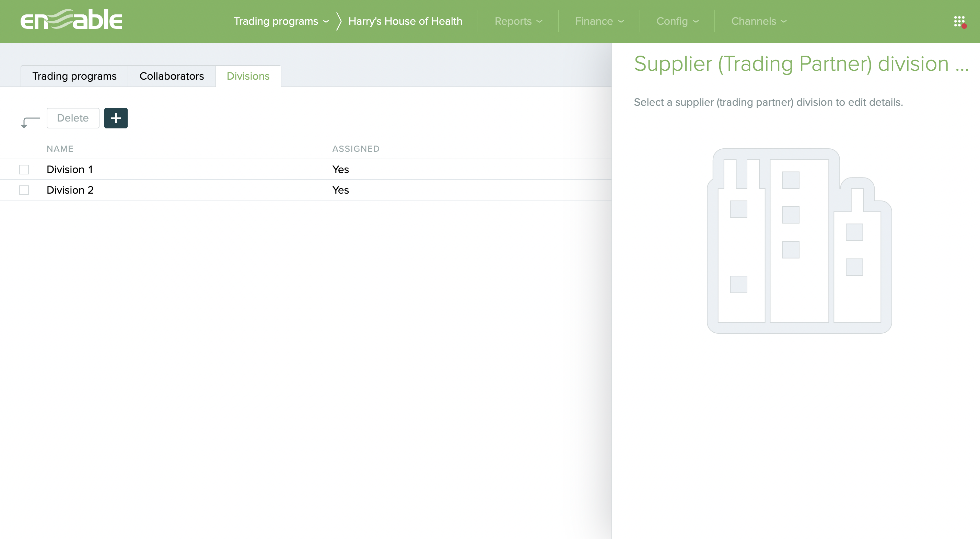Select the Divisions tab
Image resolution: width=980 pixels, height=539 pixels.
point(248,76)
